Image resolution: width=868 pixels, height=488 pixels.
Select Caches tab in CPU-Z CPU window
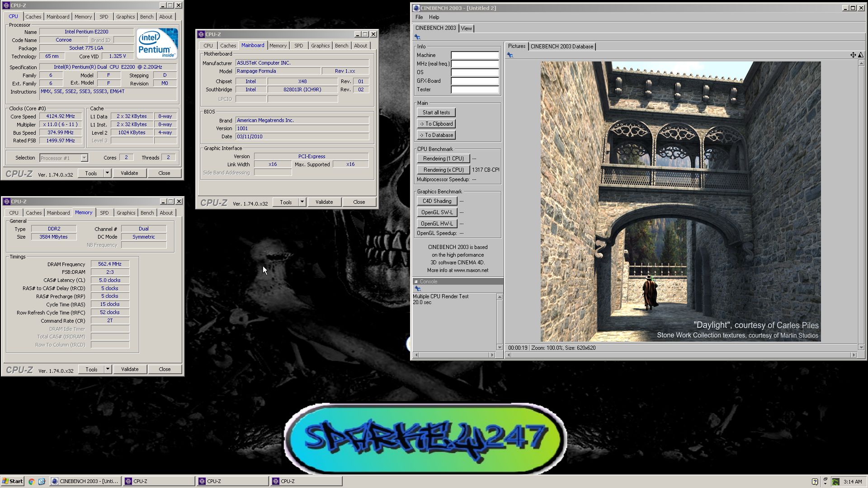33,17
